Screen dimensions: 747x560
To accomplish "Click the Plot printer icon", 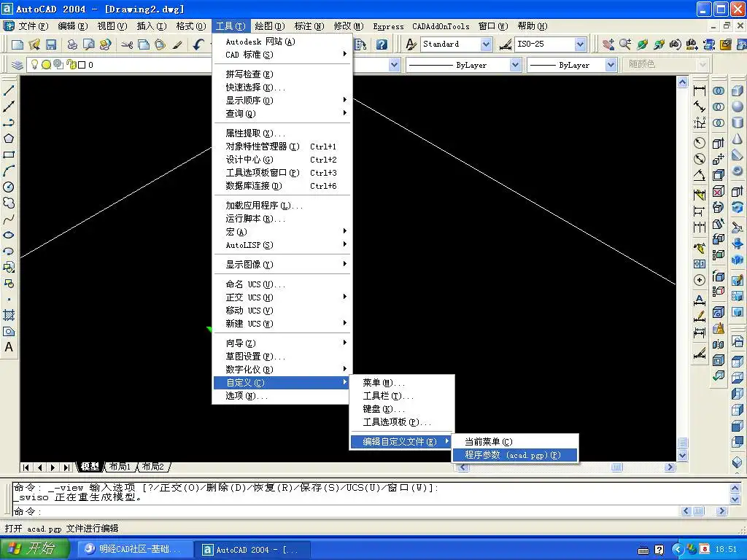I will point(72,44).
